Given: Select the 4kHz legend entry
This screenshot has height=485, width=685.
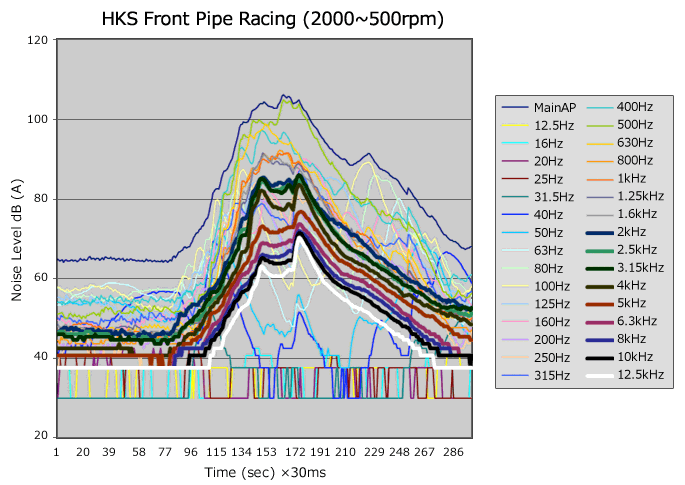Looking at the screenshot, I should pyautogui.click(x=616, y=285).
